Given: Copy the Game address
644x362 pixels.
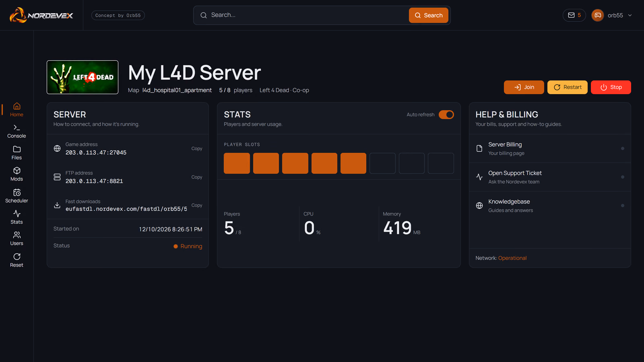Looking at the screenshot, I should click(197, 148).
